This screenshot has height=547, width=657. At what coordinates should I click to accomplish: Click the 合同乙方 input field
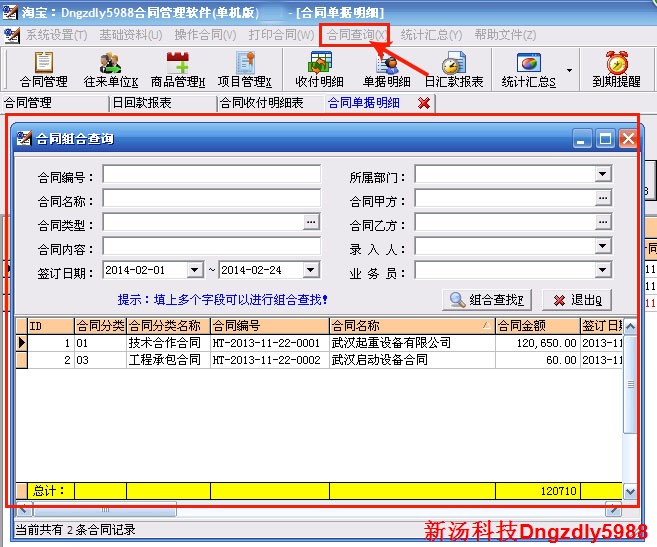[x=504, y=222]
